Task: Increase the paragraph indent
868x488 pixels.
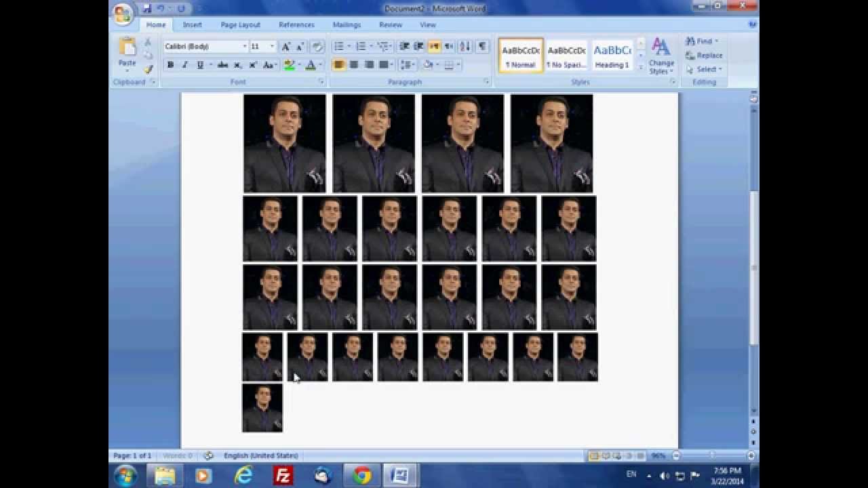Action: click(x=418, y=46)
